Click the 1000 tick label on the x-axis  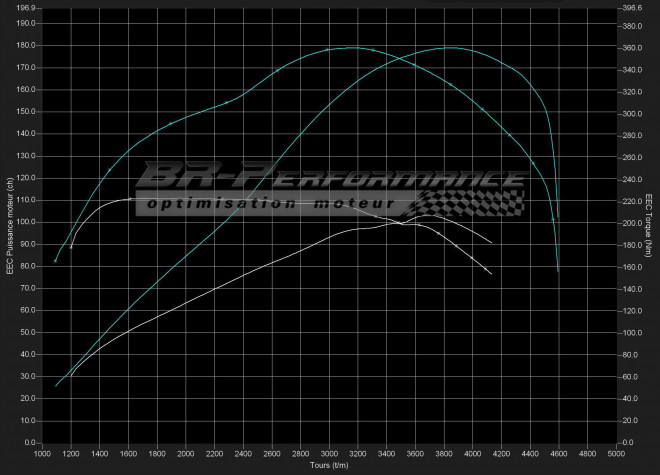(x=42, y=454)
